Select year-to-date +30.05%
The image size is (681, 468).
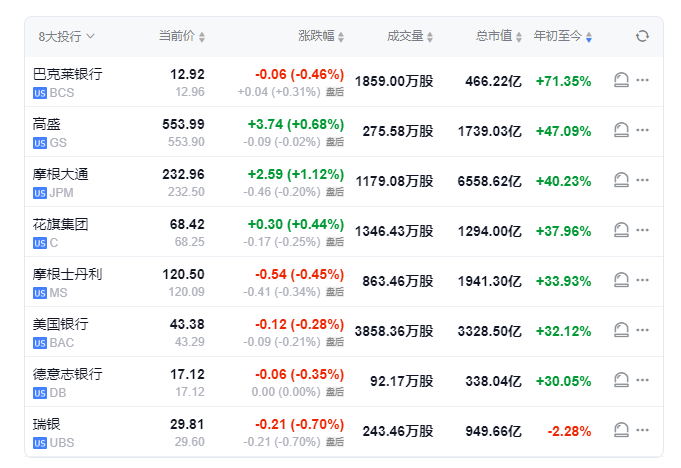pos(563,381)
